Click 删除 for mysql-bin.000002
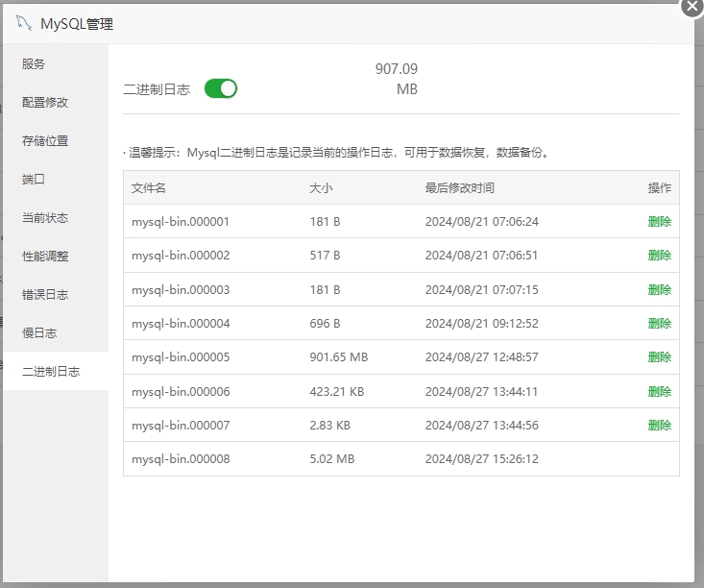This screenshot has width=704, height=588. 660,256
